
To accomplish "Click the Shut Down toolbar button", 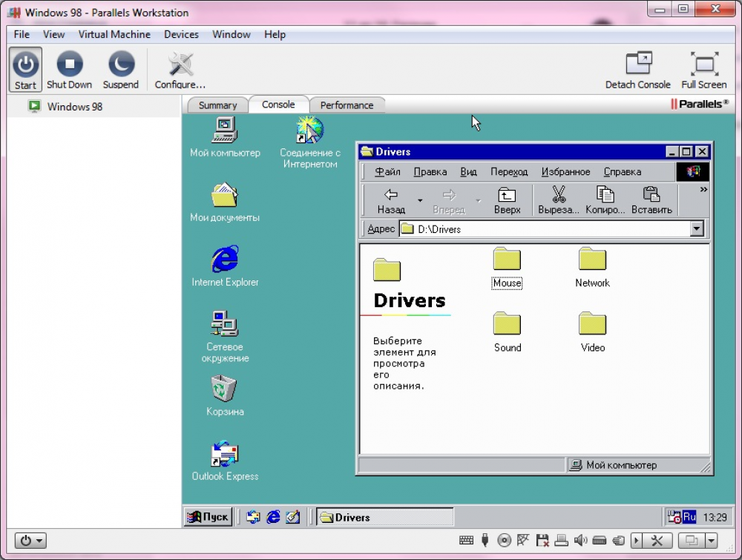I will click(69, 70).
